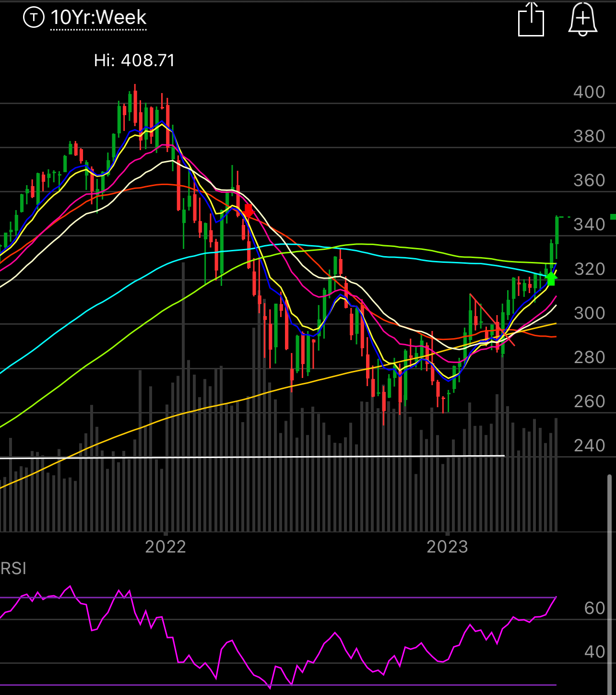Tap the 400 price axis label

point(590,92)
